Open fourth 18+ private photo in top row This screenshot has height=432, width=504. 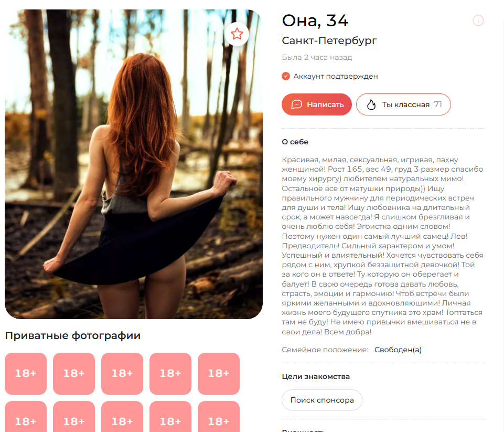pyautogui.click(x=170, y=373)
